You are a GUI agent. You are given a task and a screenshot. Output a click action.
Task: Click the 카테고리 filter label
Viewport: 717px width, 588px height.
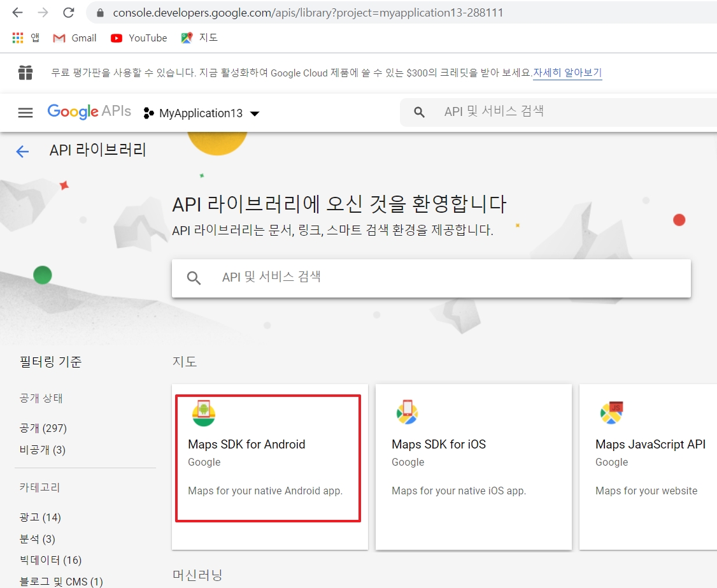click(x=39, y=487)
